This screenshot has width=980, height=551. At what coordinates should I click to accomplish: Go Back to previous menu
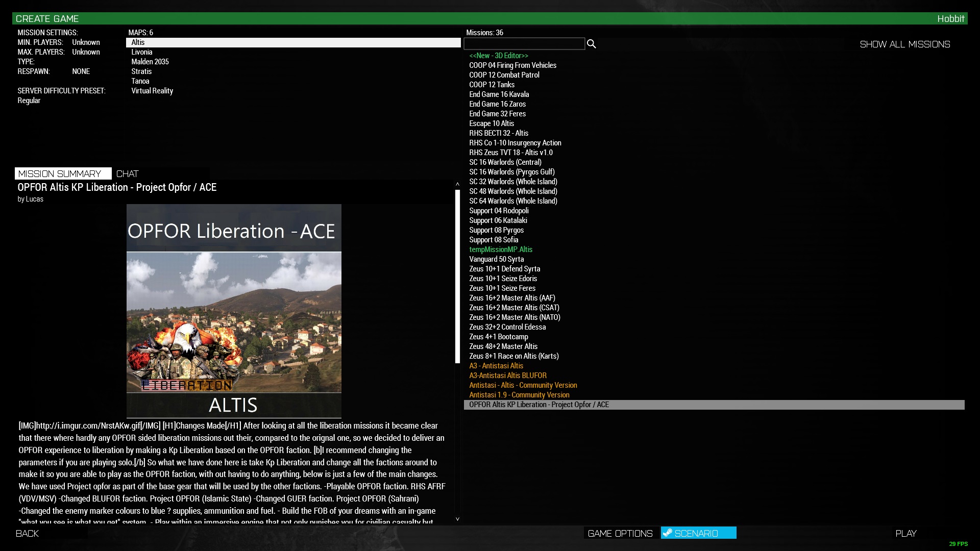(28, 533)
